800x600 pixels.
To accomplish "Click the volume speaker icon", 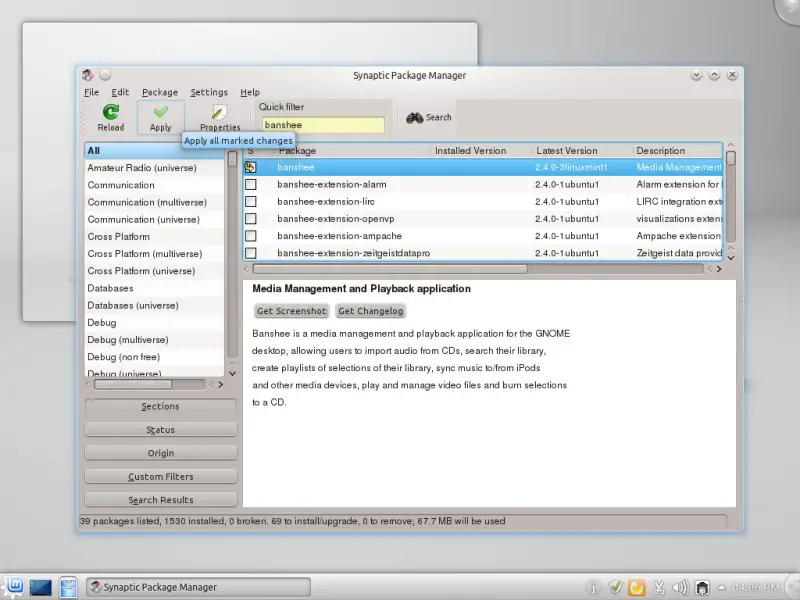I will coord(680,588).
